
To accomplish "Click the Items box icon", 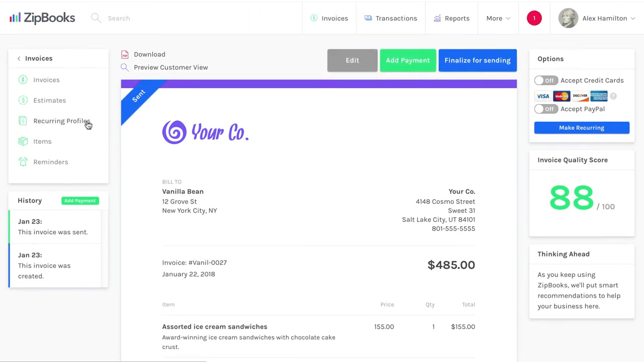I will (23, 141).
